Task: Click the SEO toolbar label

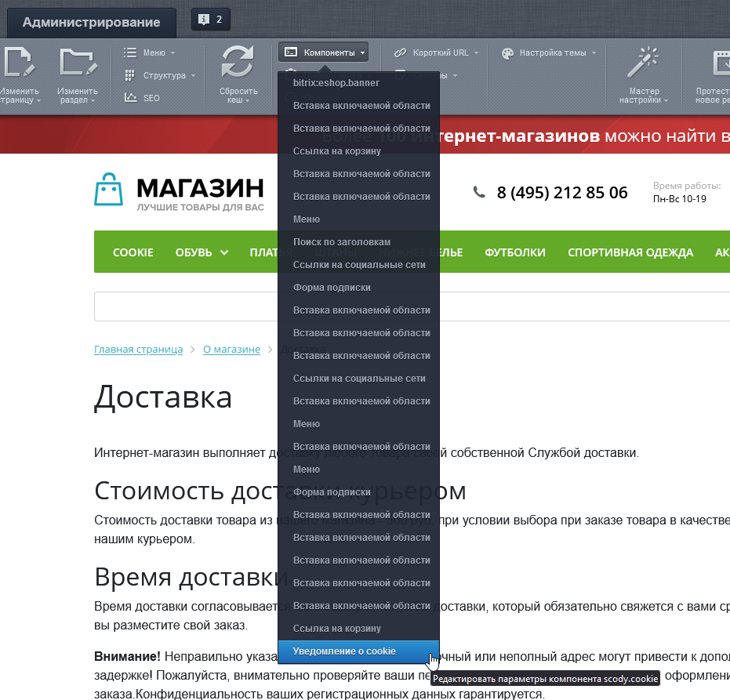Action: pyautogui.click(x=151, y=98)
